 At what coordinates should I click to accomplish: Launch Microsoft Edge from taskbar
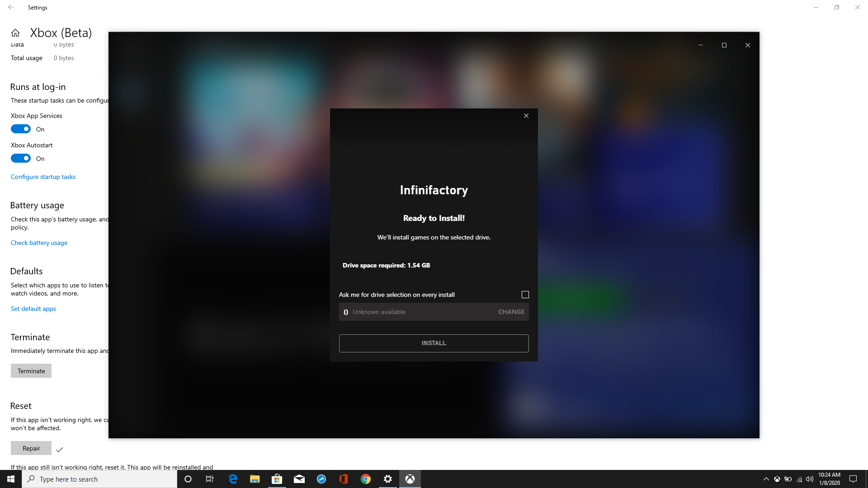[233, 479]
